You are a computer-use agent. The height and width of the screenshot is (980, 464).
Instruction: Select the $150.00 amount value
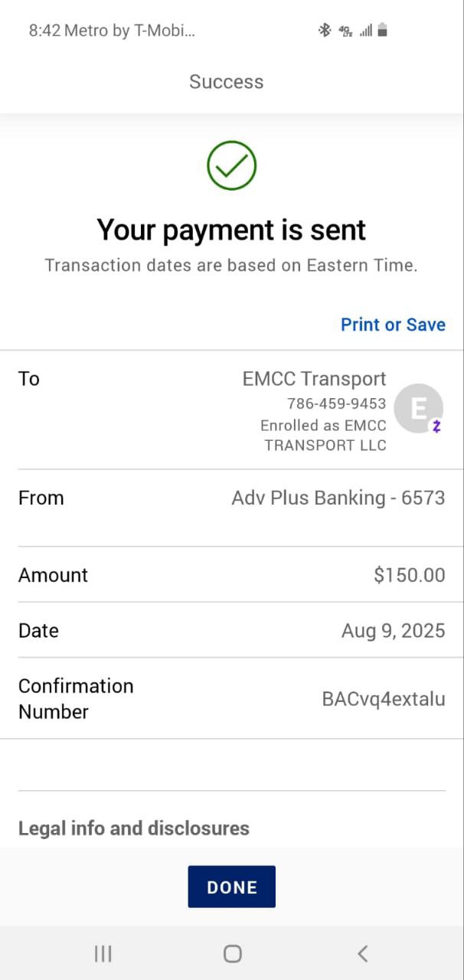(x=409, y=575)
